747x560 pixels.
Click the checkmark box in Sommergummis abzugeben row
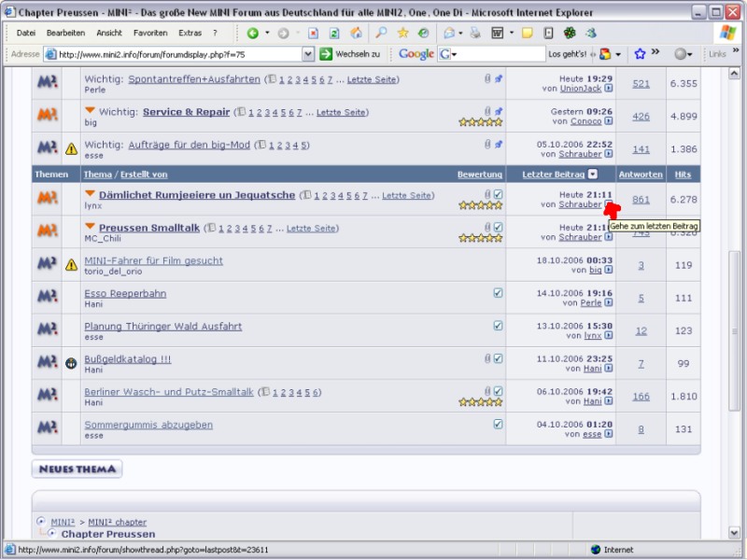498,424
